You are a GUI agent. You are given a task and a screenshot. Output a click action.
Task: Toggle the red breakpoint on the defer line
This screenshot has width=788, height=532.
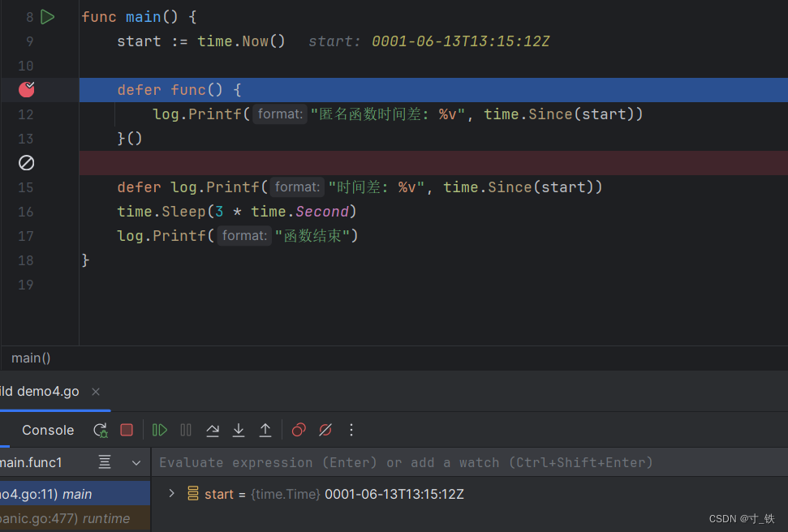click(27, 89)
